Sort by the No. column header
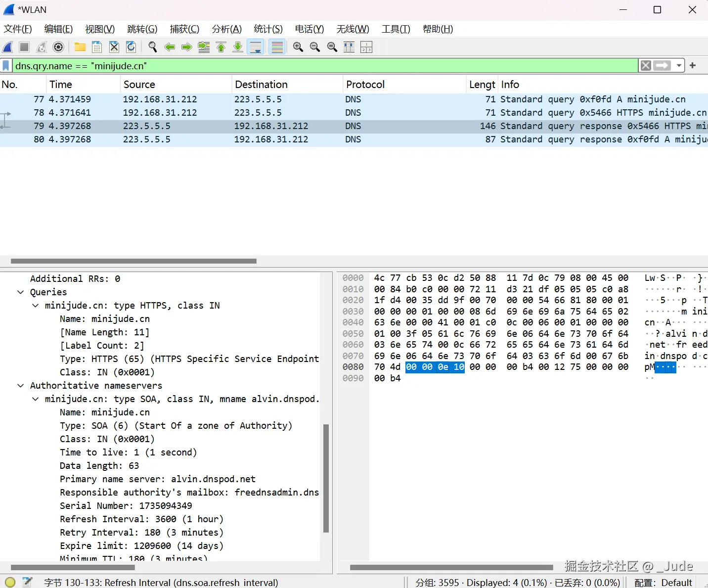The height and width of the screenshot is (588, 708). (23, 84)
